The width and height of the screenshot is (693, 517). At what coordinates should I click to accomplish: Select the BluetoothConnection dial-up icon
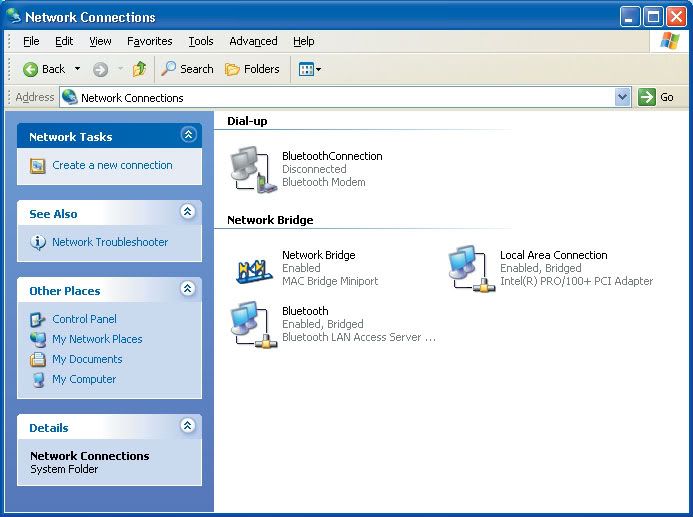click(x=253, y=170)
